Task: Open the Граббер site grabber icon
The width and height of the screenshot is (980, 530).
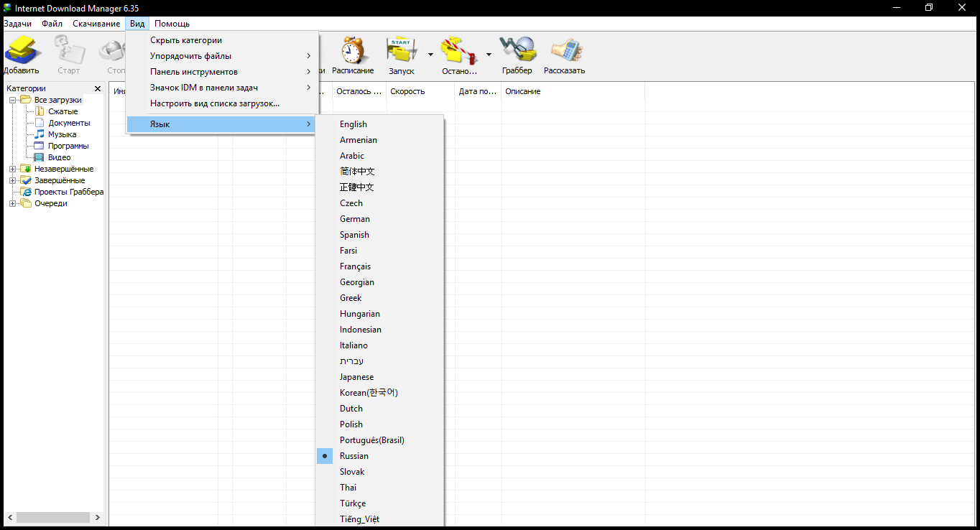Action: (x=517, y=50)
